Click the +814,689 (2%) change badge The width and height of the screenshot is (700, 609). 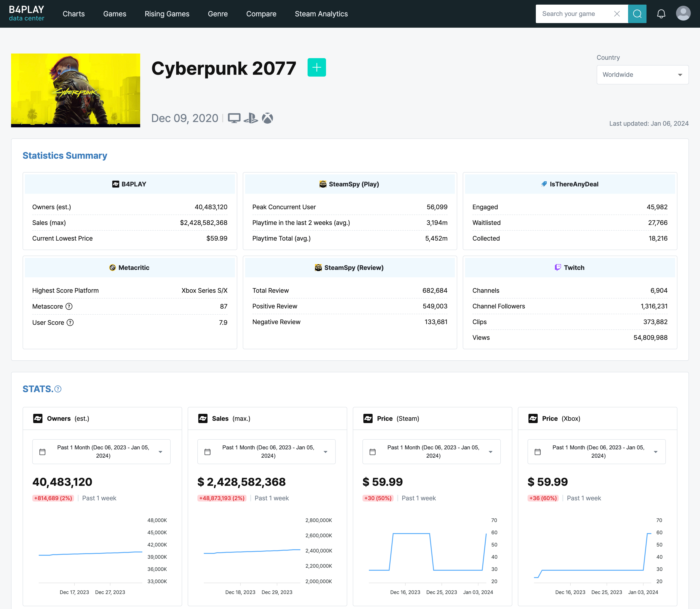53,498
